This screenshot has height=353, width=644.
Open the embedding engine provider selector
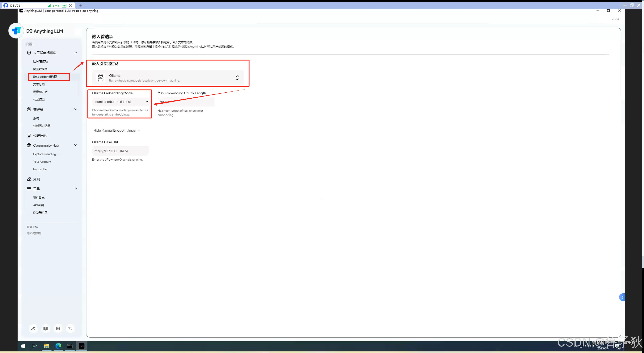point(167,78)
